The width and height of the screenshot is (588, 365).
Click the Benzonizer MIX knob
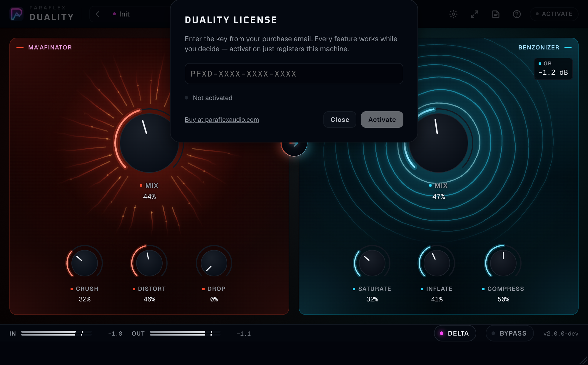[x=438, y=143]
